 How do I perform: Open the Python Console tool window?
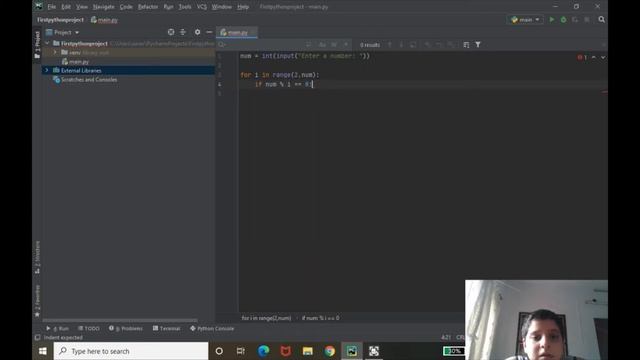(212, 328)
